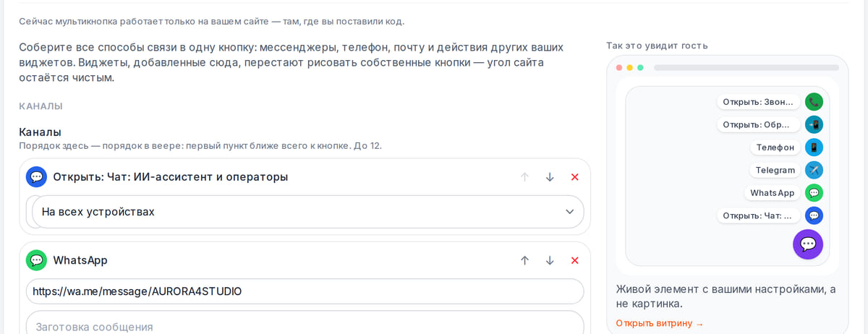Click green WhatsApp icon in preview
The height and width of the screenshot is (334, 868).
point(814,193)
